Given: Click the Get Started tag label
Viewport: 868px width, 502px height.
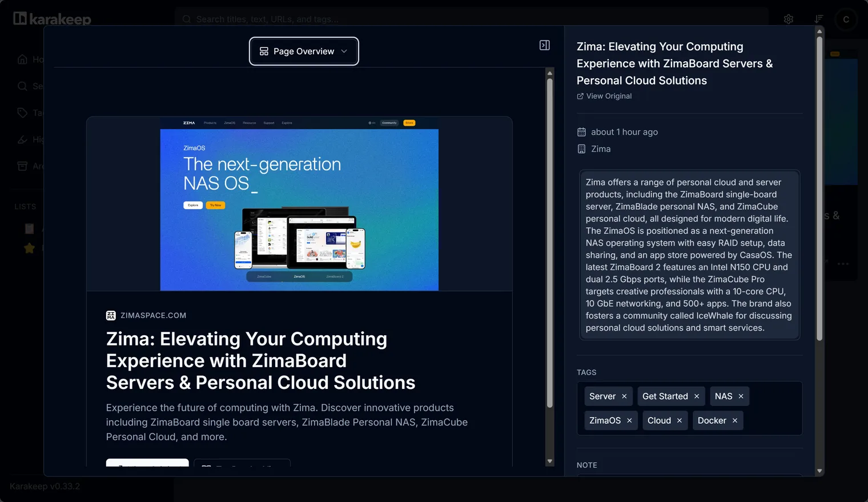Looking at the screenshot, I should pos(665,396).
